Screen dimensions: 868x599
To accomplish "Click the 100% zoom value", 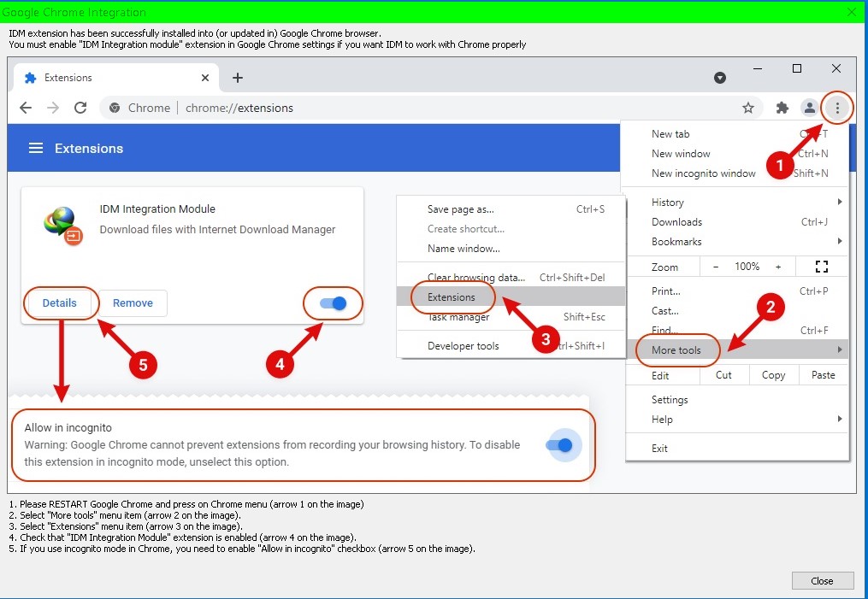I will (x=747, y=267).
